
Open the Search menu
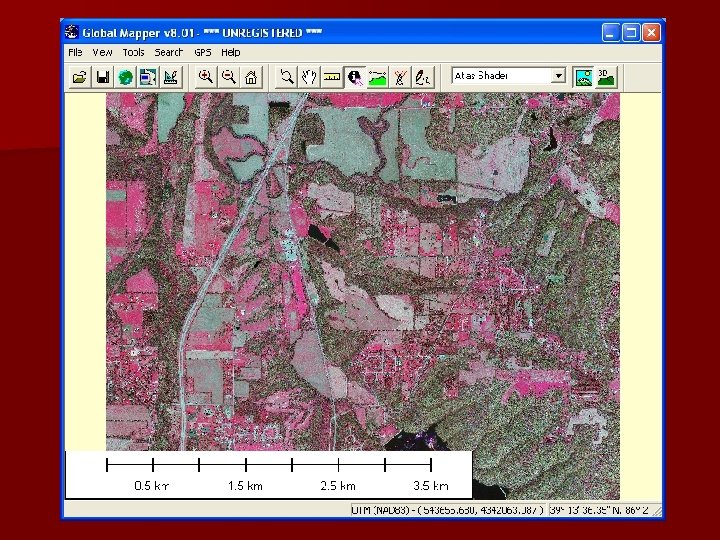(x=169, y=52)
